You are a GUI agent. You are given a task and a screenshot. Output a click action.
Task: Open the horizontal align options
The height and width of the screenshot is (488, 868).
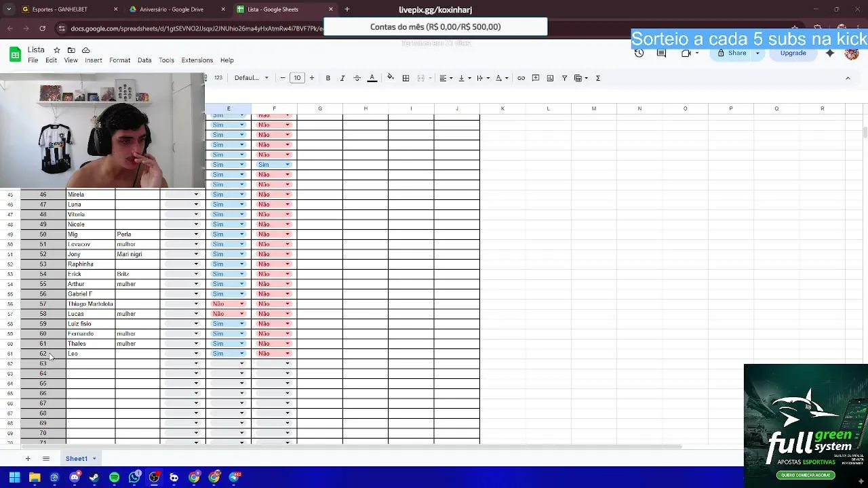[446, 78]
